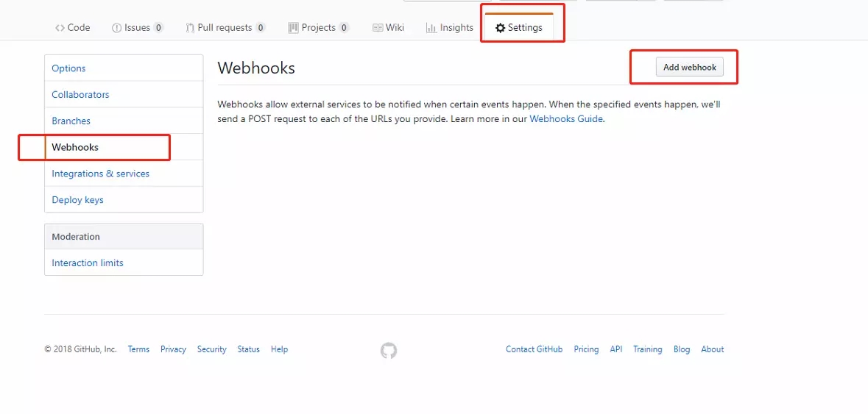Go to Collaborators in the sidebar
The width and height of the screenshot is (868, 414).
(x=80, y=95)
